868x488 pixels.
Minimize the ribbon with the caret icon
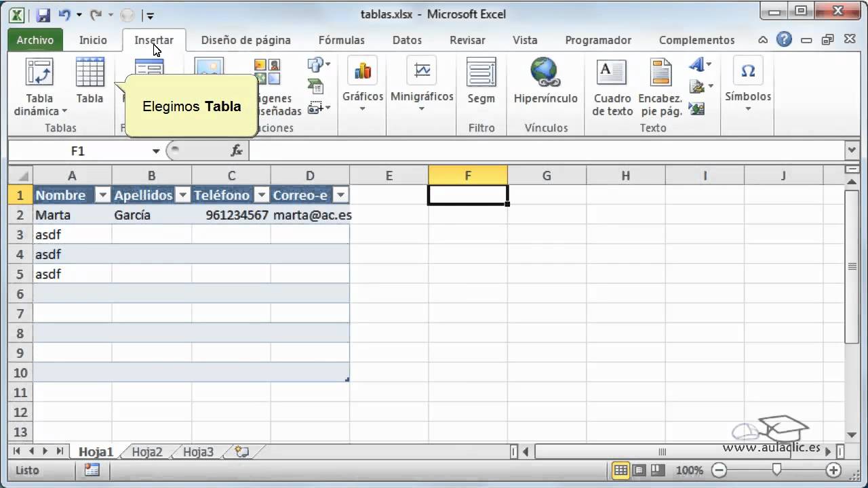pos(764,40)
